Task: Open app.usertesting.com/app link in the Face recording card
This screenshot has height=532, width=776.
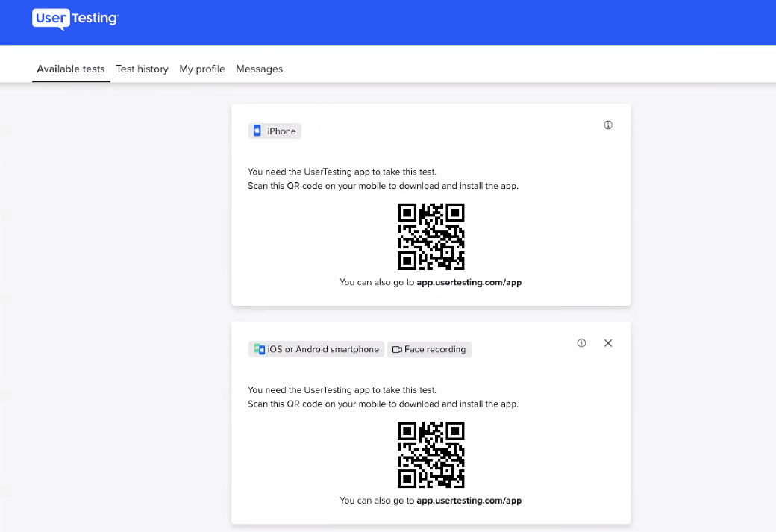Action: tap(469, 500)
